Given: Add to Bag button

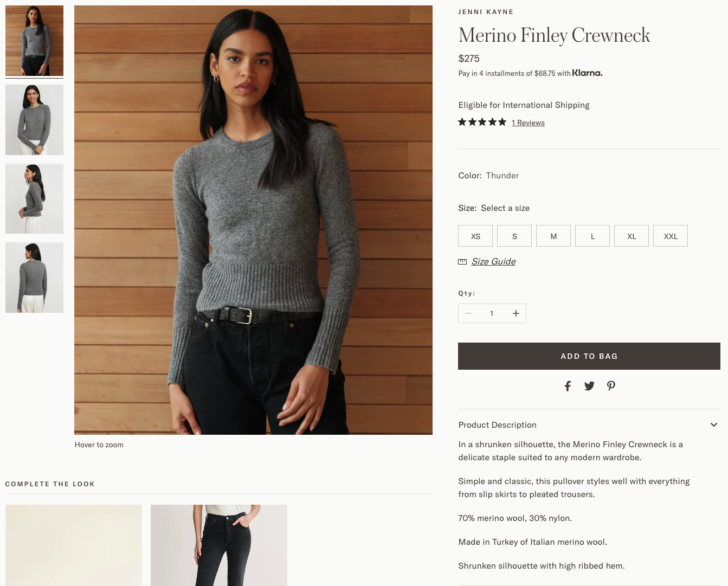Looking at the screenshot, I should (x=589, y=356).
